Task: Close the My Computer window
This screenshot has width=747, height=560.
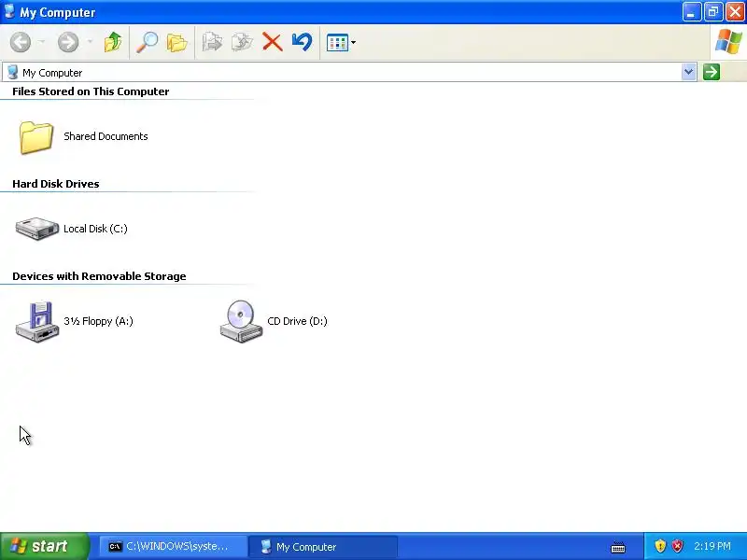Action: point(735,12)
